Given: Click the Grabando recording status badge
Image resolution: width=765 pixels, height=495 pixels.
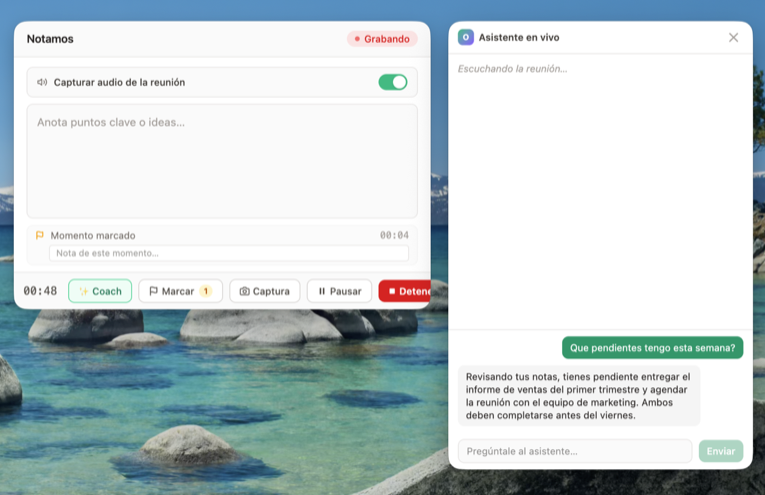Looking at the screenshot, I should 382,39.
